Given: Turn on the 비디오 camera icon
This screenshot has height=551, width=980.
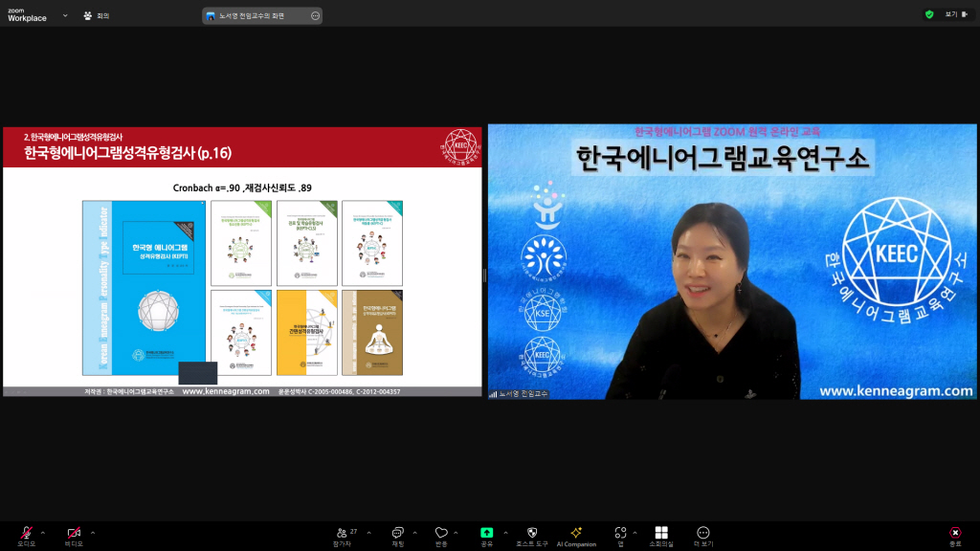Looking at the screenshot, I should (x=74, y=532).
